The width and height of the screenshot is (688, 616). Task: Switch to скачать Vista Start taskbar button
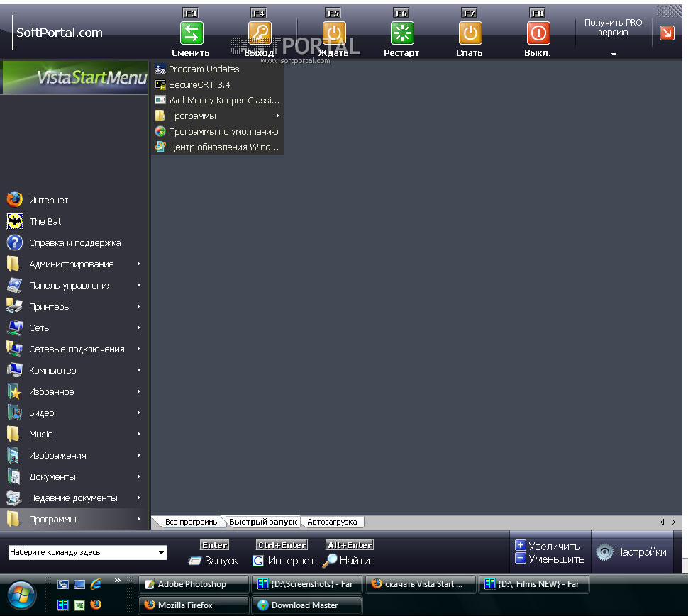(x=421, y=584)
